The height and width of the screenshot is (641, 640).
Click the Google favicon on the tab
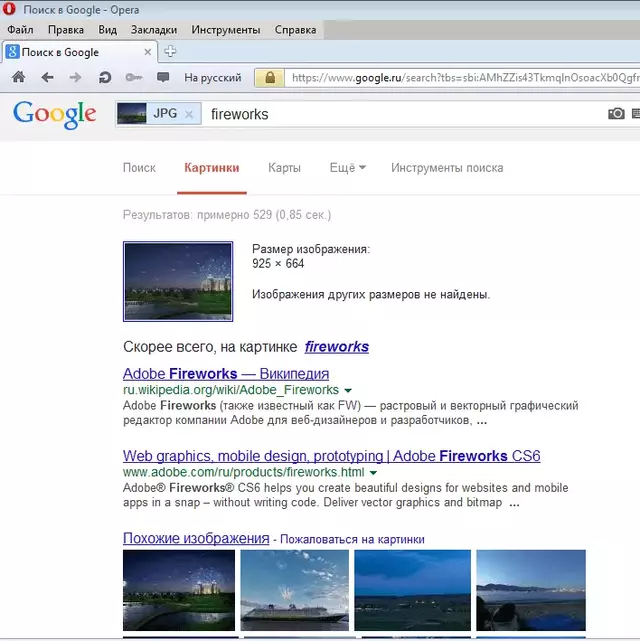pos(12,52)
